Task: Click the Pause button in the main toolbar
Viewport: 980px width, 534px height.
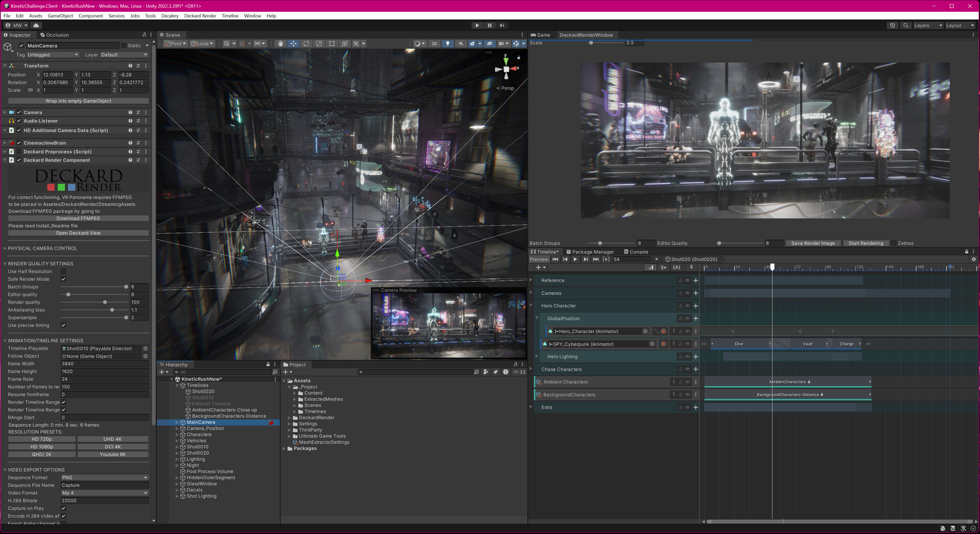Action: click(x=489, y=26)
